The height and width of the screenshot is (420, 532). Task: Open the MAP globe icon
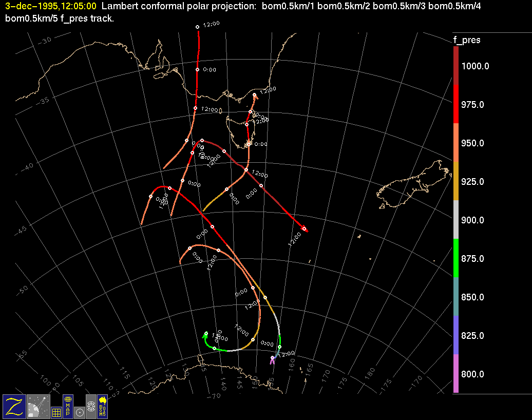pyautogui.click(x=68, y=406)
